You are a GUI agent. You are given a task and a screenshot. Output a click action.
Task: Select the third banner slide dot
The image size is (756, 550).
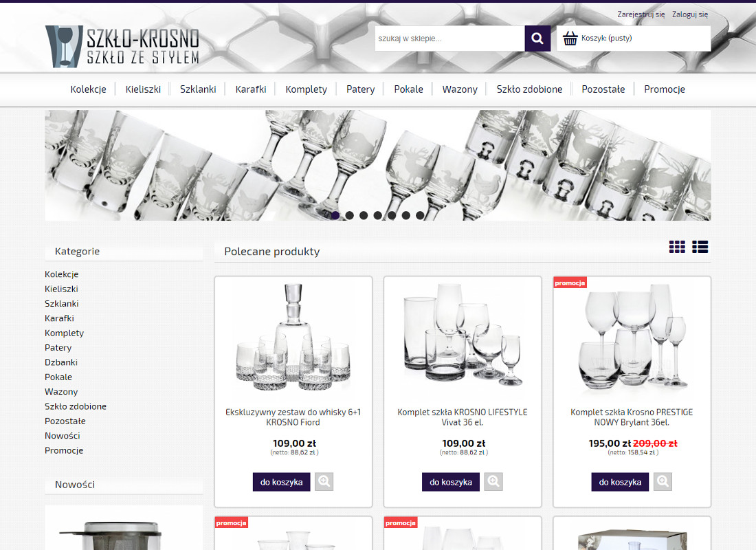pyautogui.click(x=364, y=215)
